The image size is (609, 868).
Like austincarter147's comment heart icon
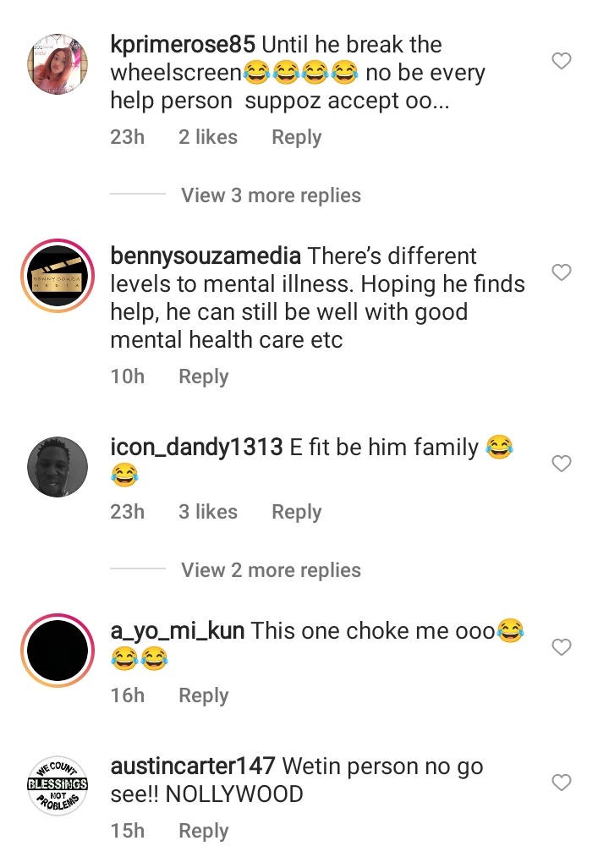pyautogui.click(x=561, y=783)
